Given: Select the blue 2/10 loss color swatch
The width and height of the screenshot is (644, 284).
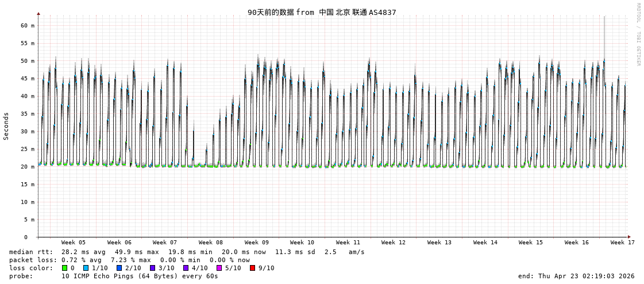Looking at the screenshot, I should pos(119,268).
